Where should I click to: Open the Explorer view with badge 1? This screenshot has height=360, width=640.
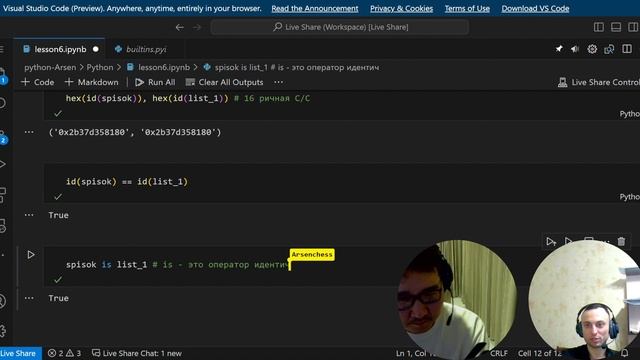pos(3,76)
